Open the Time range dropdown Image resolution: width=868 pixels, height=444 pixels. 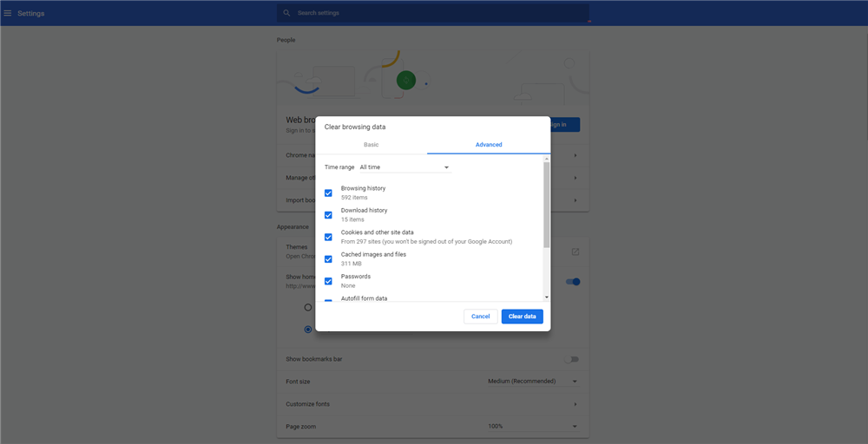pos(404,167)
